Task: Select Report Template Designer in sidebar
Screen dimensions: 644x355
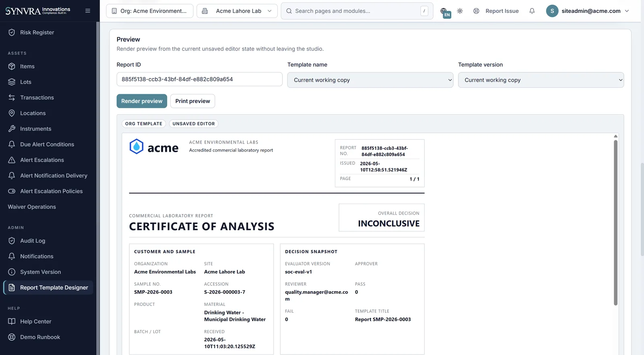Action: 48,288
